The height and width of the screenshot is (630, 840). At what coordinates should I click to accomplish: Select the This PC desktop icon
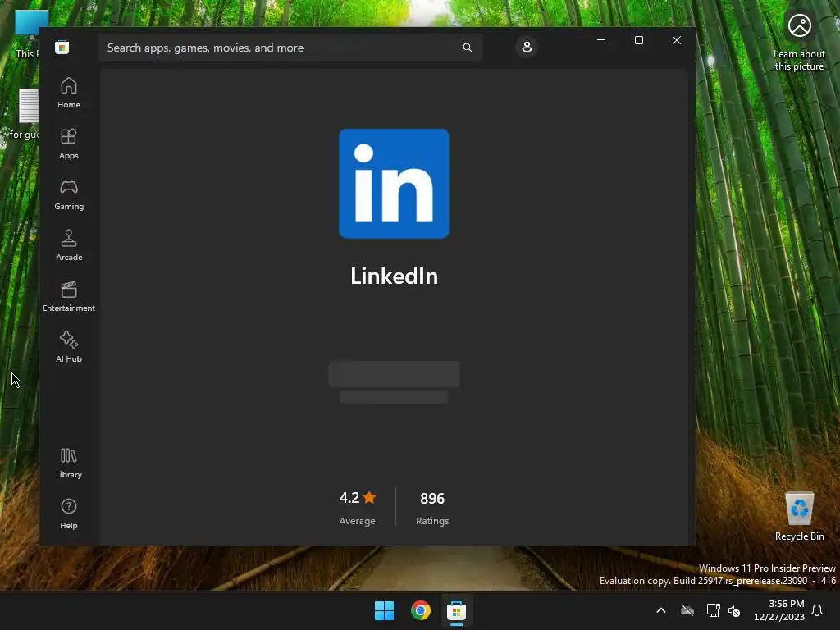27,34
